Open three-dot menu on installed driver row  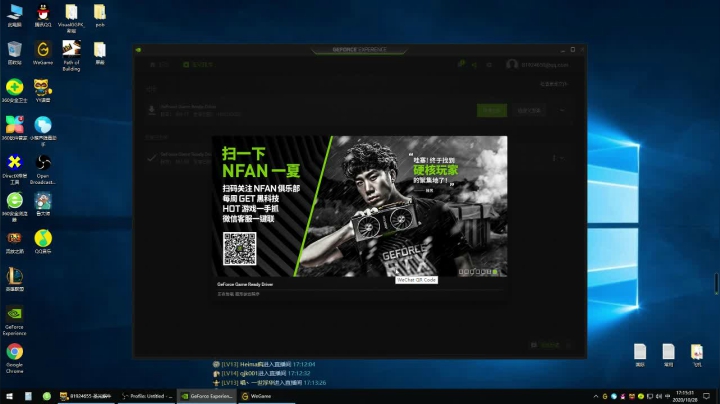554,158
